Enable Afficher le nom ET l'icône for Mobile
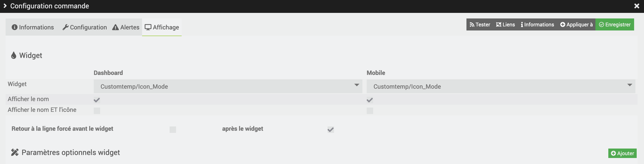Screen dimensions: 644x164 pos(370,111)
